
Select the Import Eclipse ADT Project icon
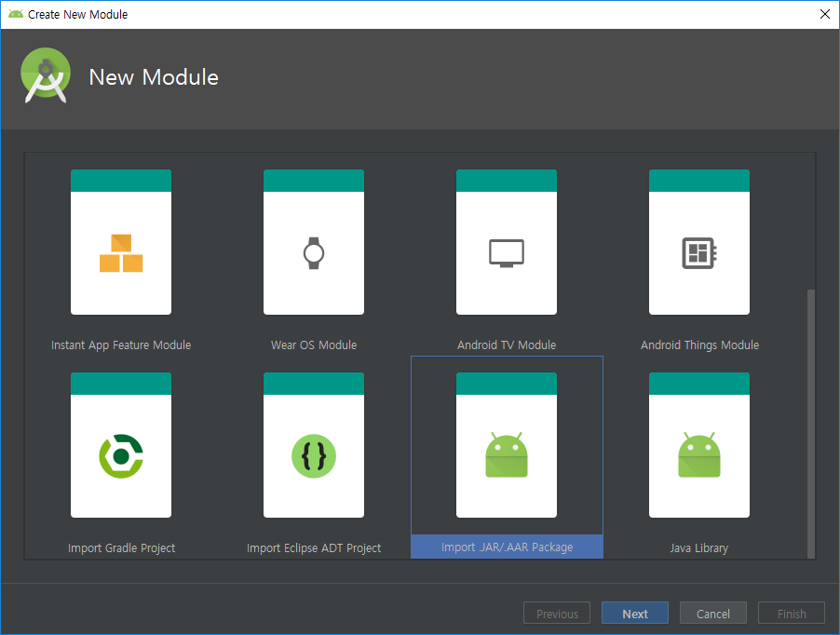[314, 456]
